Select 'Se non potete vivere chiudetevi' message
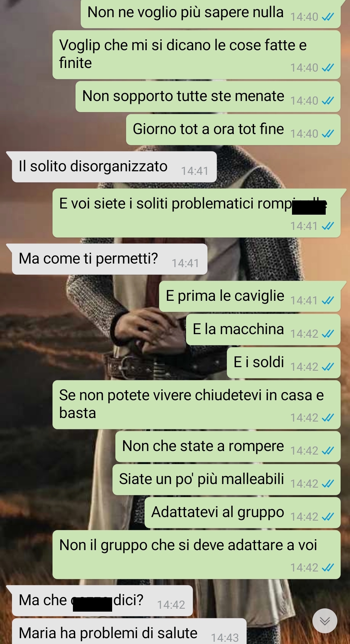 click(196, 405)
